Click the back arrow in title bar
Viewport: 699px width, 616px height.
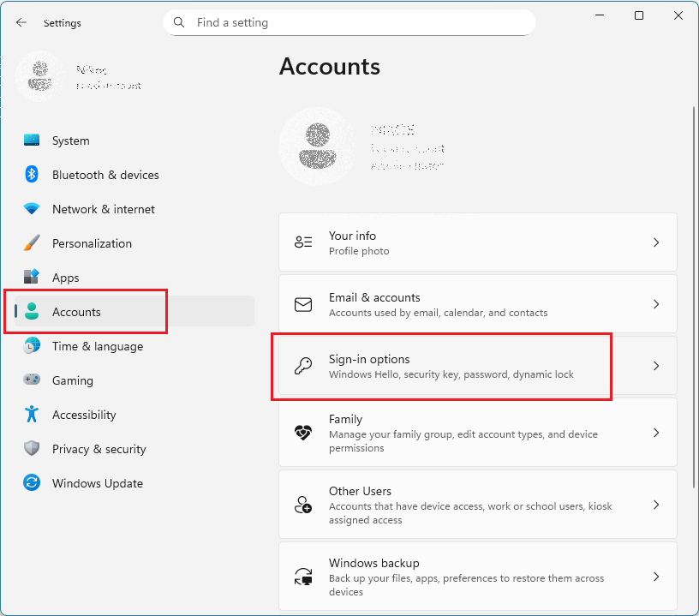[x=21, y=23]
